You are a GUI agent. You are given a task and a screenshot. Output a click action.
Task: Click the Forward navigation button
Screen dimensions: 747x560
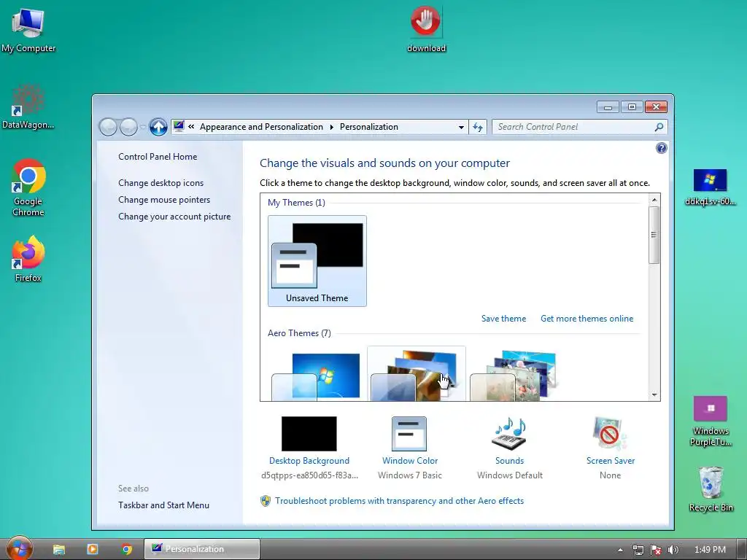[128, 127]
